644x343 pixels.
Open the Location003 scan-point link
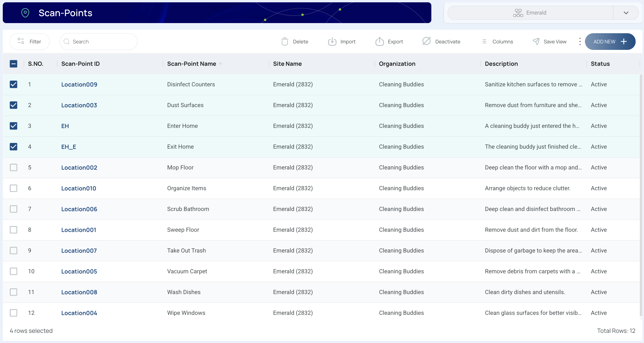[79, 105]
